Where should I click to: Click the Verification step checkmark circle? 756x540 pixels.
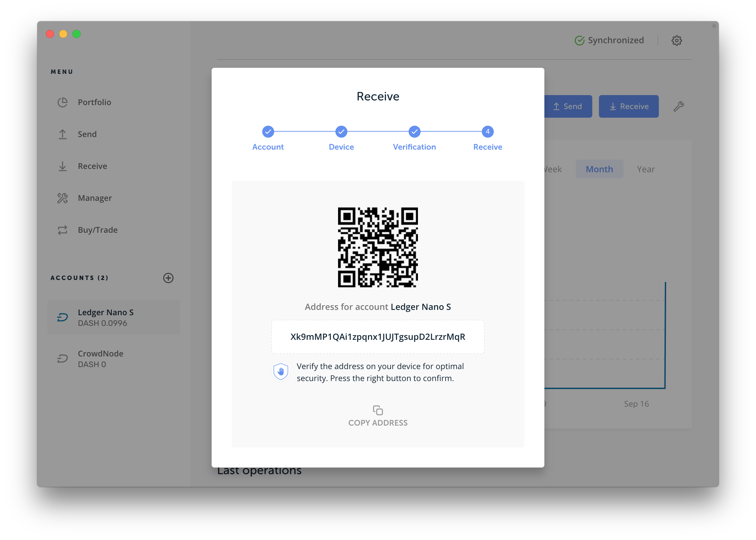[x=414, y=132]
